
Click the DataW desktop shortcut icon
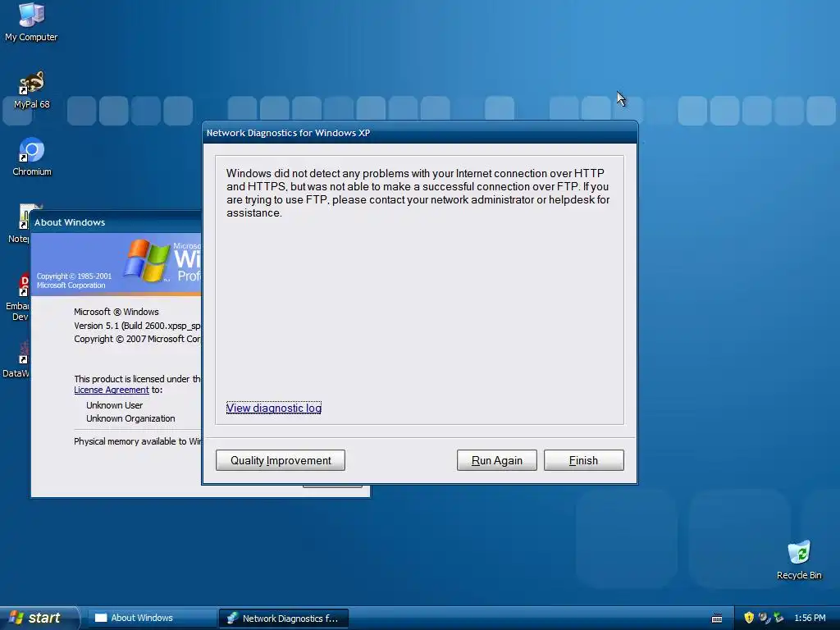(24, 352)
